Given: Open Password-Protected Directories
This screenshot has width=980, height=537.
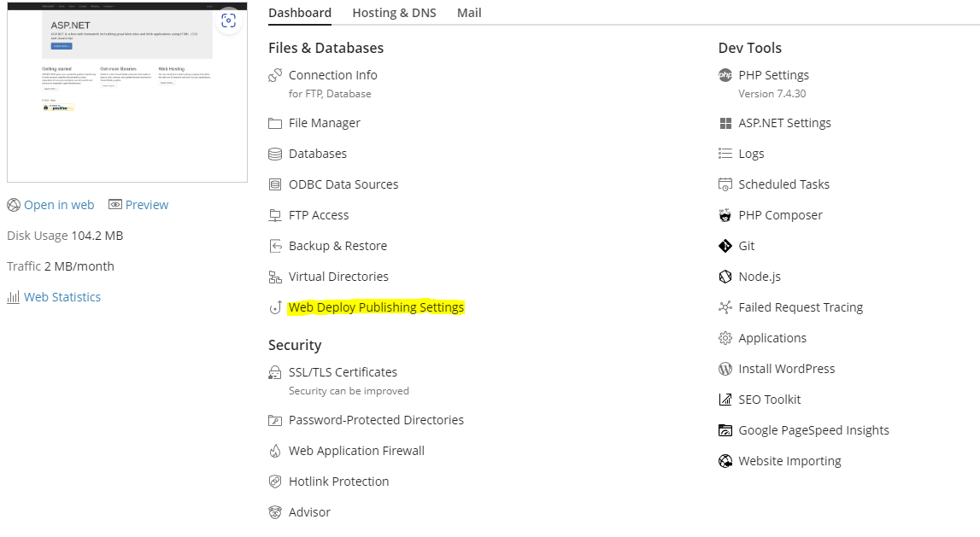Looking at the screenshot, I should click(x=376, y=420).
